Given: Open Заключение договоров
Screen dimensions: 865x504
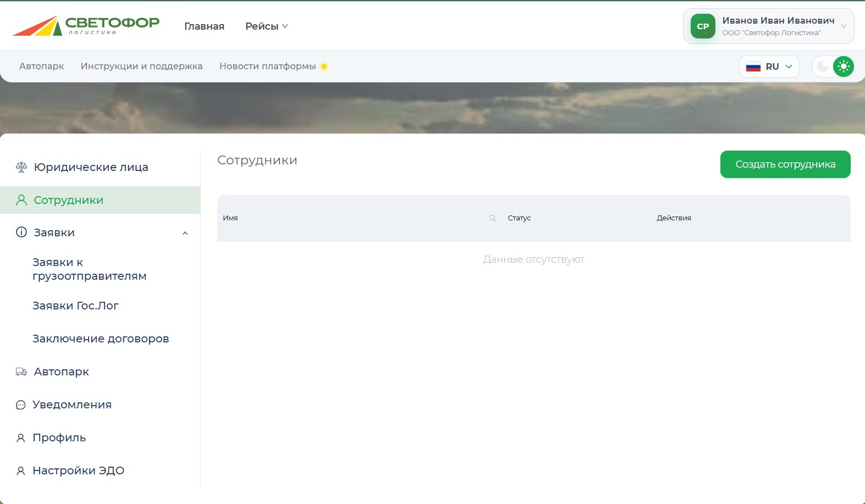Looking at the screenshot, I should pyautogui.click(x=101, y=339).
